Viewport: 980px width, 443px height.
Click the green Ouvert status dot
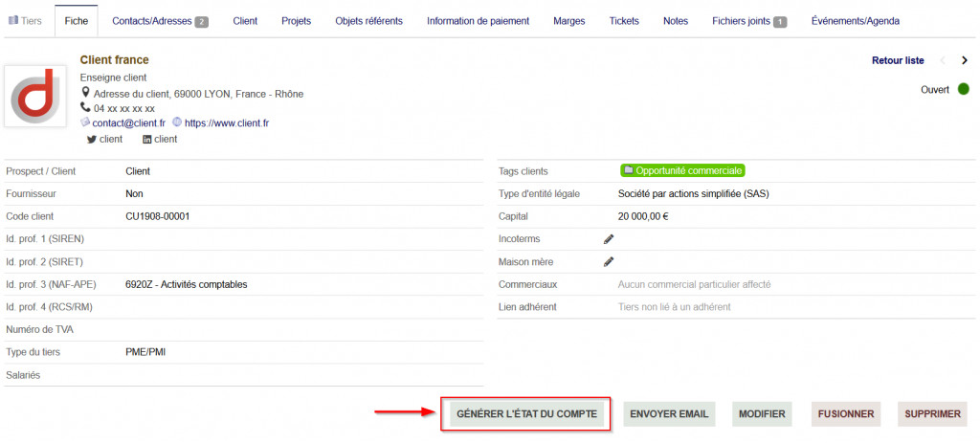(963, 89)
